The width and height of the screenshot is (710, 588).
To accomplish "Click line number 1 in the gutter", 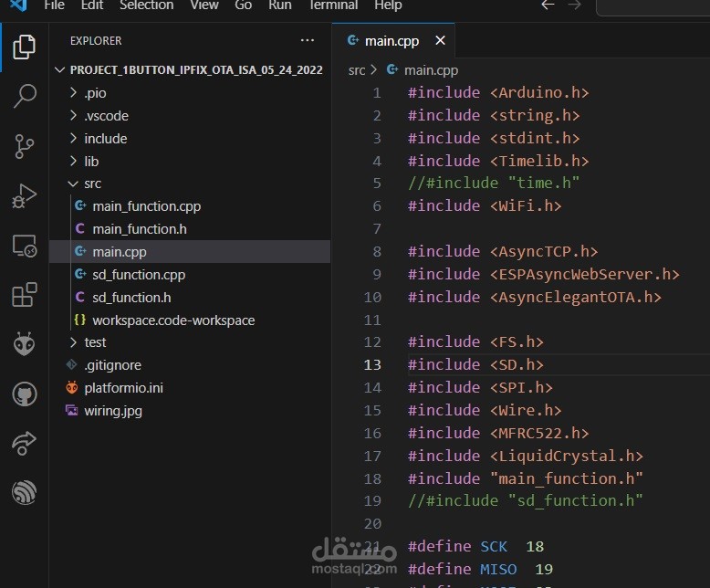I will (377, 93).
